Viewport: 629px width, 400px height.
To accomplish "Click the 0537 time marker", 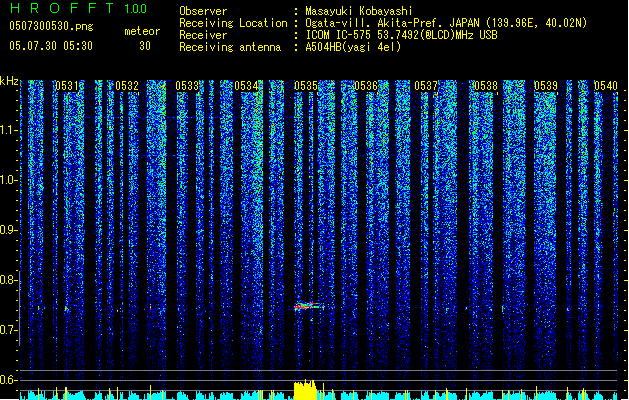I will pyautogui.click(x=426, y=86).
